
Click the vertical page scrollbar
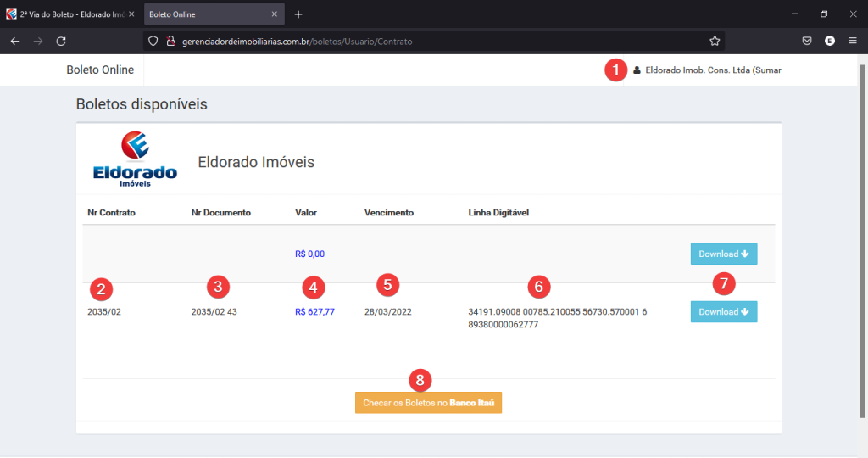tap(862, 241)
